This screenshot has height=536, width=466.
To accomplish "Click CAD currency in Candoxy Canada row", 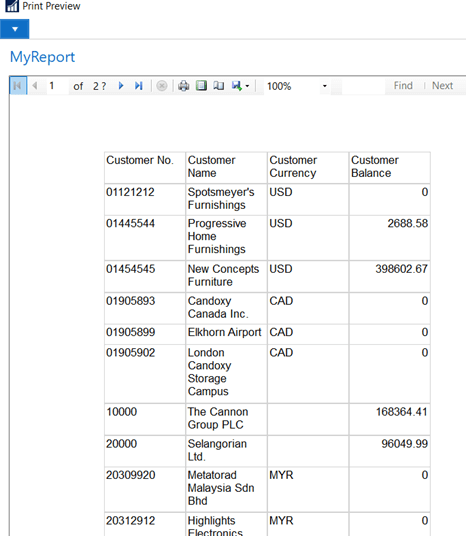I will click(x=281, y=301).
